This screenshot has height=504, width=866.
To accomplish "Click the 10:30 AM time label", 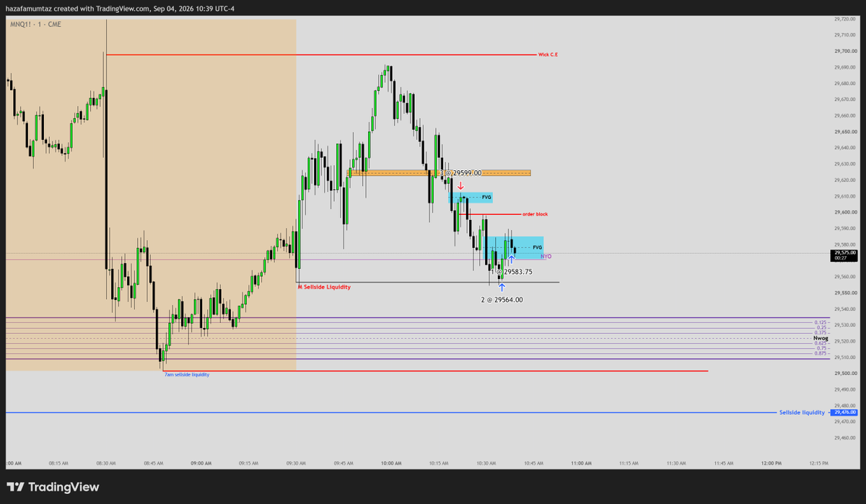I will click(x=486, y=463).
